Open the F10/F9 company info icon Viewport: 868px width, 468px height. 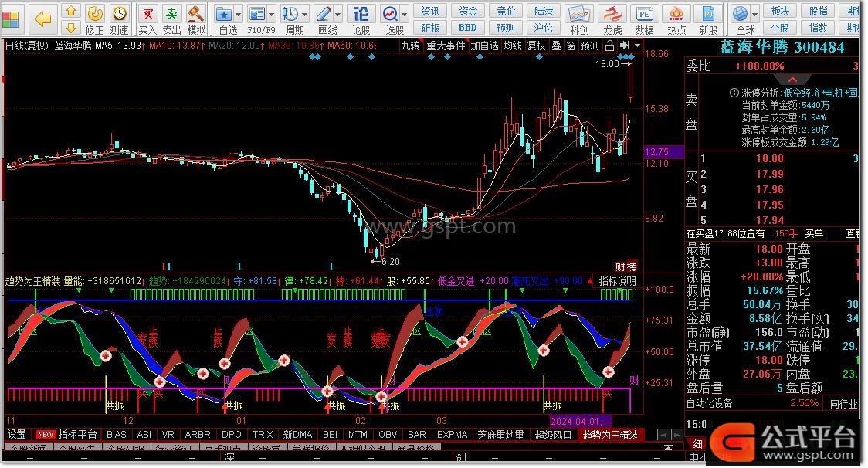point(257,13)
